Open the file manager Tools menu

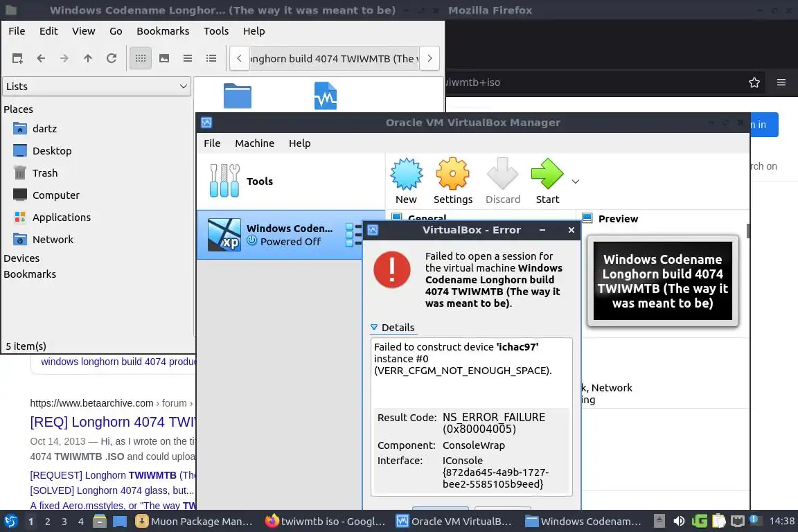216,31
